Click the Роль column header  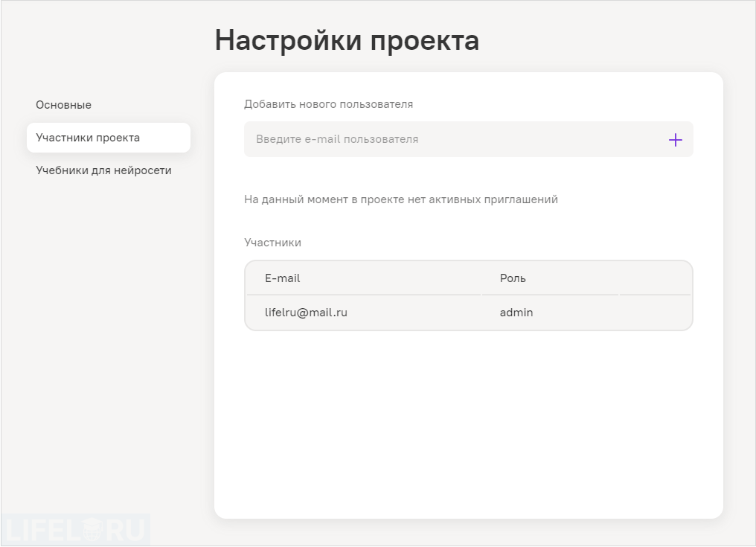click(512, 278)
